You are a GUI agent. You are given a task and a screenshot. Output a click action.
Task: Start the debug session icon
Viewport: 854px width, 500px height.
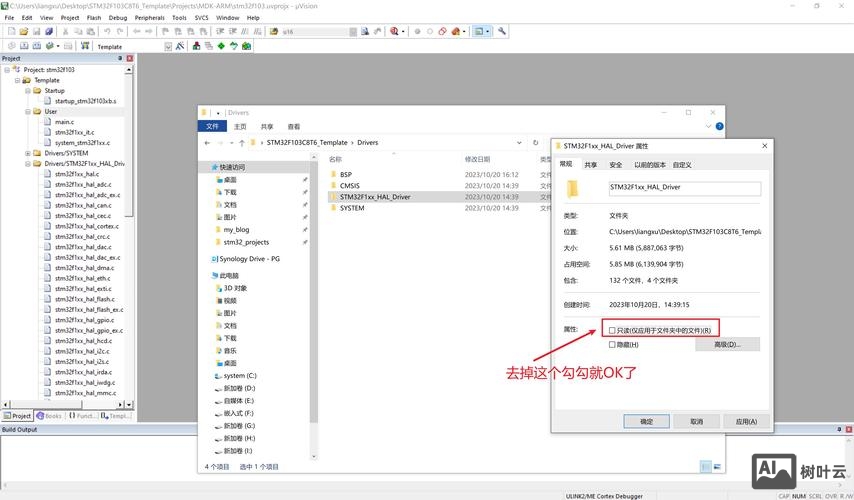pyautogui.click(x=394, y=32)
